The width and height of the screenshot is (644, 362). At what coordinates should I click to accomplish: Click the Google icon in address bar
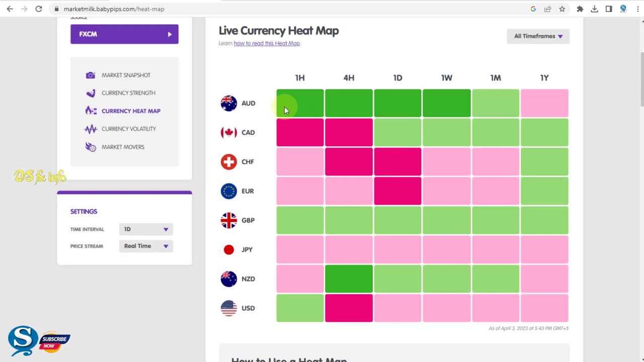tap(533, 9)
